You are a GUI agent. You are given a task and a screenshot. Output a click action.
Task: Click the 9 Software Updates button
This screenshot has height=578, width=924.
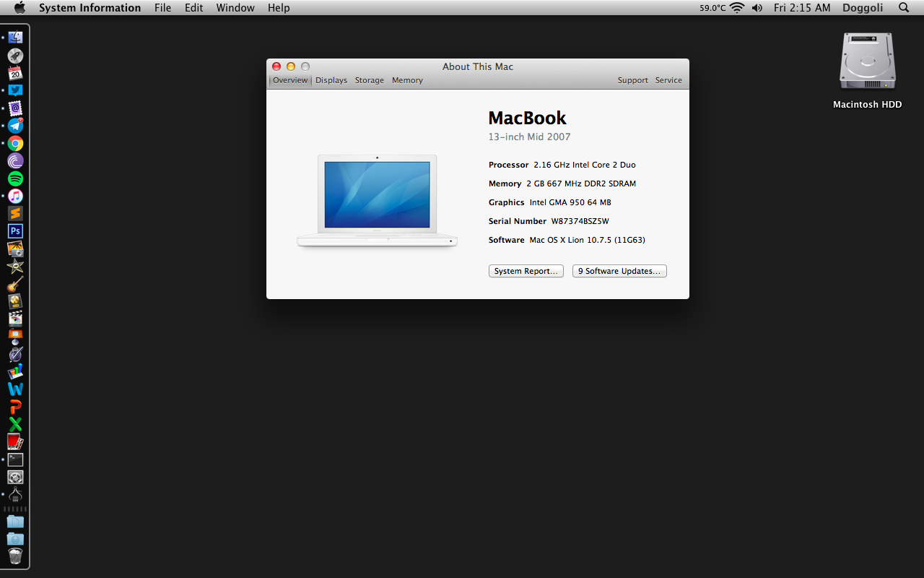tap(619, 271)
